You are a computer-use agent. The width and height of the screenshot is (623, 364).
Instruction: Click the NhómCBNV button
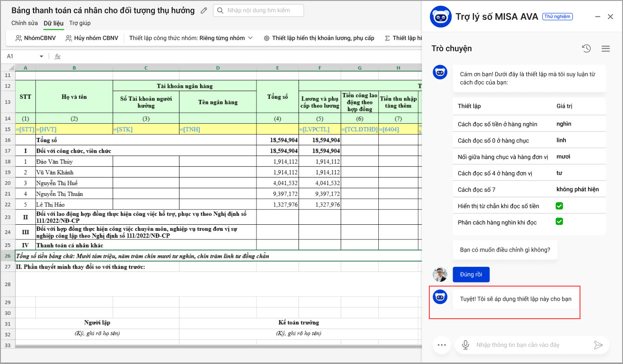tap(35, 38)
